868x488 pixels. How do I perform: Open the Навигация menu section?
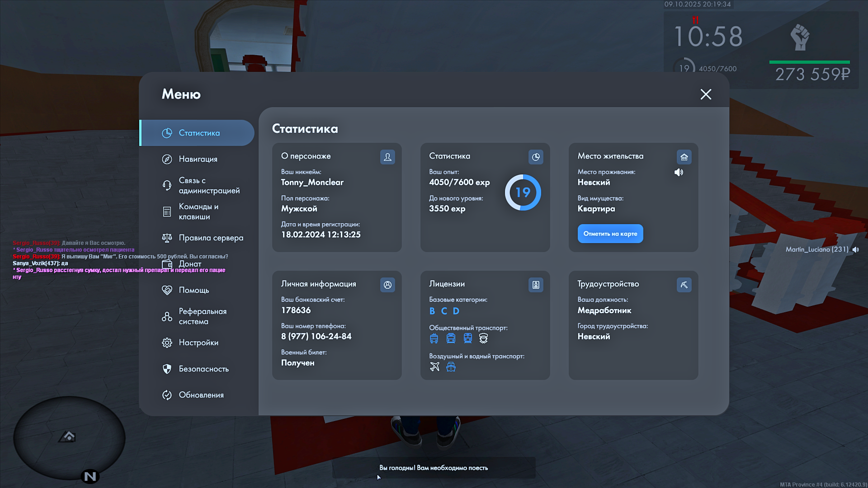[198, 159]
